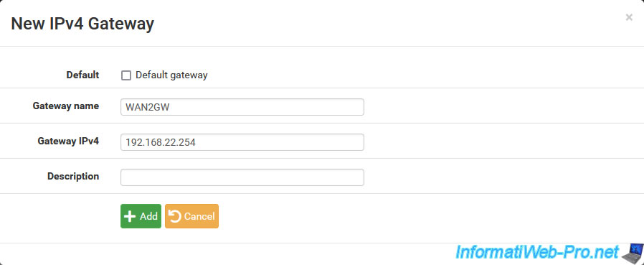Click the 'Gateway name' field label
This screenshot has width=644, height=265.
pyautogui.click(x=66, y=106)
